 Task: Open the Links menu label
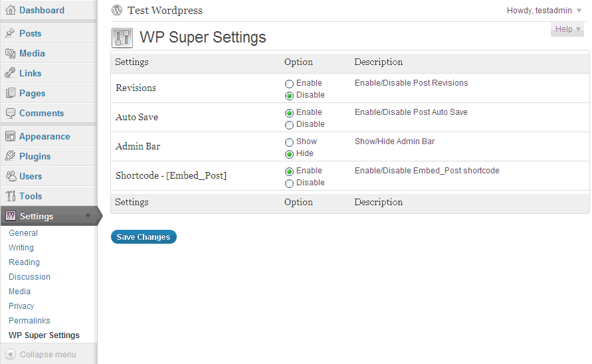(30, 73)
